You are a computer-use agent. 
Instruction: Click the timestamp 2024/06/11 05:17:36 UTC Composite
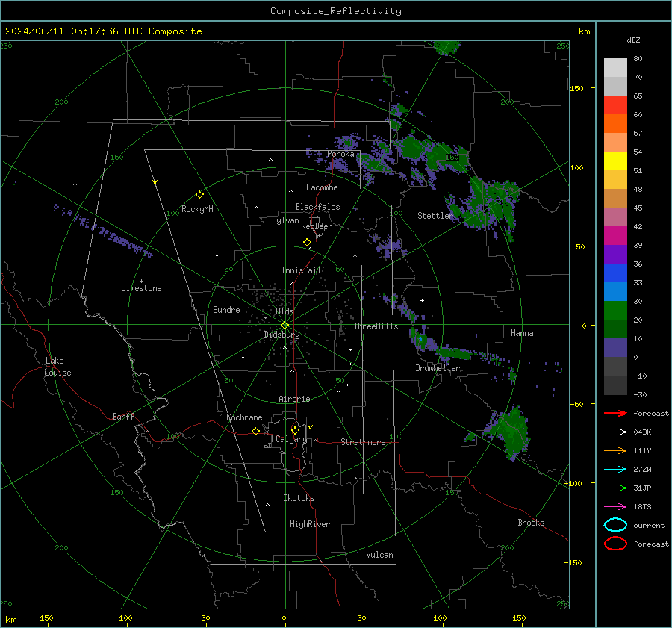point(103,31)
